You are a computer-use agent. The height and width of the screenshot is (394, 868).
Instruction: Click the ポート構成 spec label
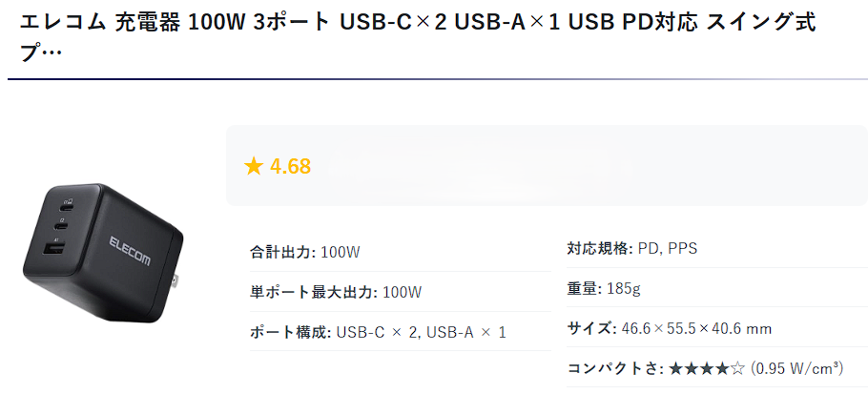pos(290,332)
